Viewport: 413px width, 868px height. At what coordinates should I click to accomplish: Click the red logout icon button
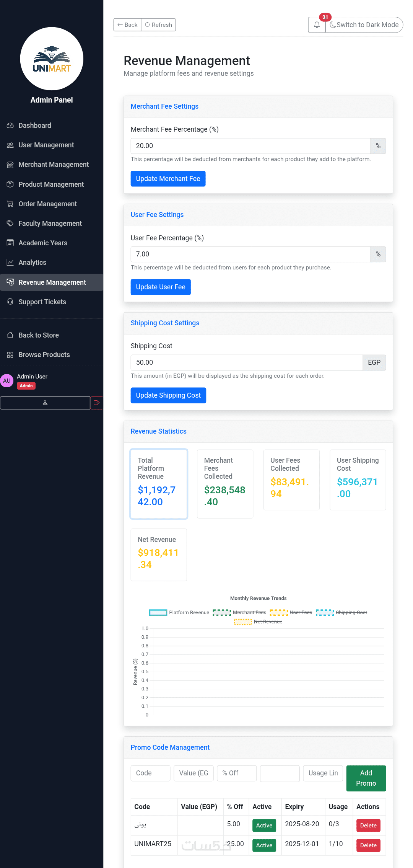97,403
